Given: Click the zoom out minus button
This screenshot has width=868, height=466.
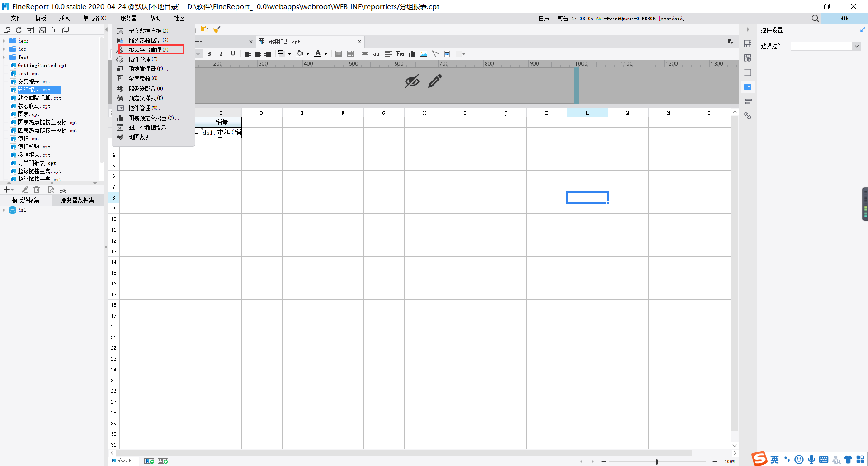Looking at the screenshot, I should [604, 461].
